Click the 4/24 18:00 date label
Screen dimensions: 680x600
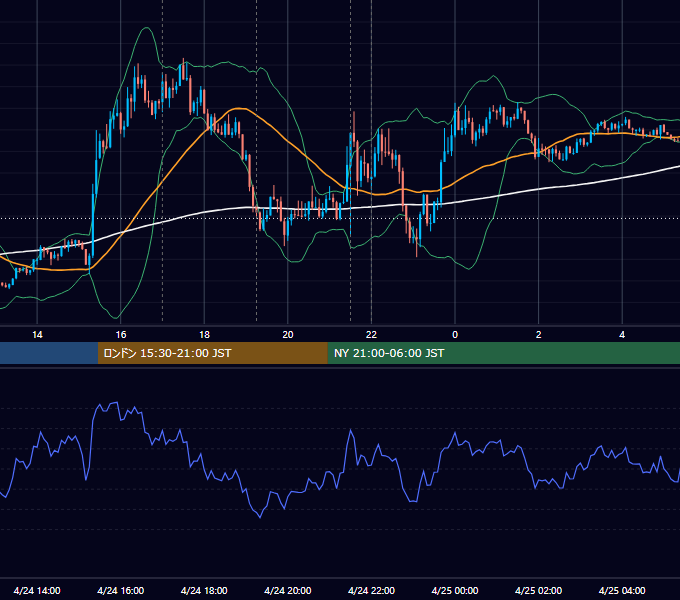(x=204, y=590)
